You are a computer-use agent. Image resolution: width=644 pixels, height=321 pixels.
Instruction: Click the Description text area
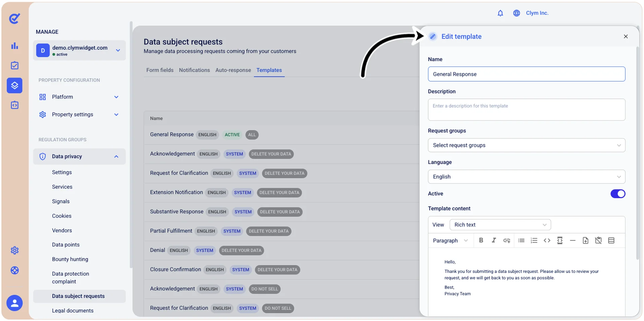pos(526,110)
